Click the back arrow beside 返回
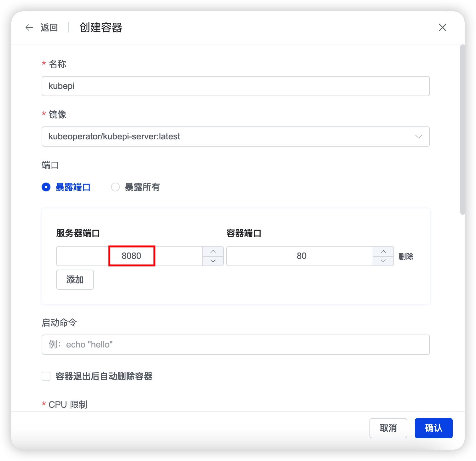Image resolution: width=476 pixels, height=461 pixels. point(29,28)
